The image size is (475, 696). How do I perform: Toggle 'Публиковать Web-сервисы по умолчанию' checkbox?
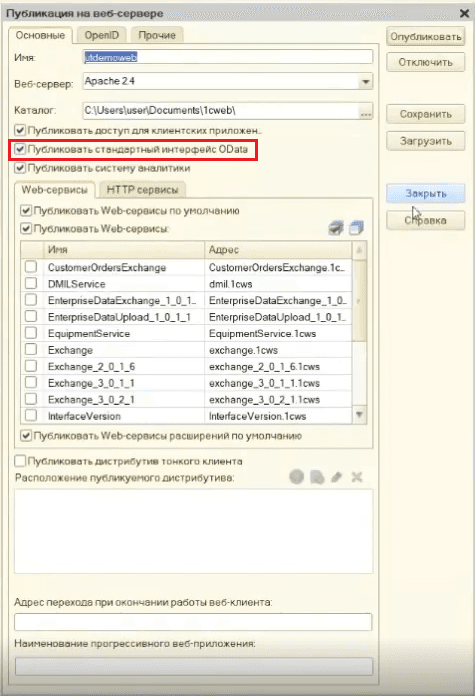point(26,210)
